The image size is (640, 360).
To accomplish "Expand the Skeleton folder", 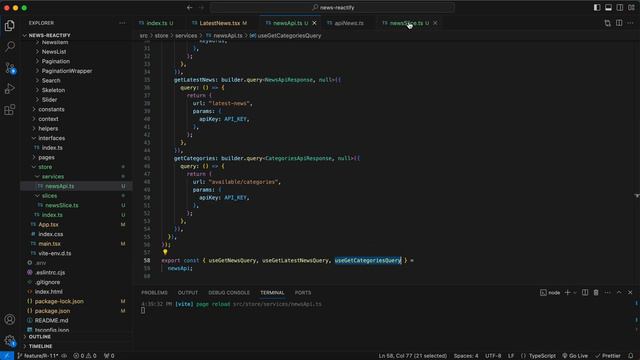I will (x=53, y=90).
